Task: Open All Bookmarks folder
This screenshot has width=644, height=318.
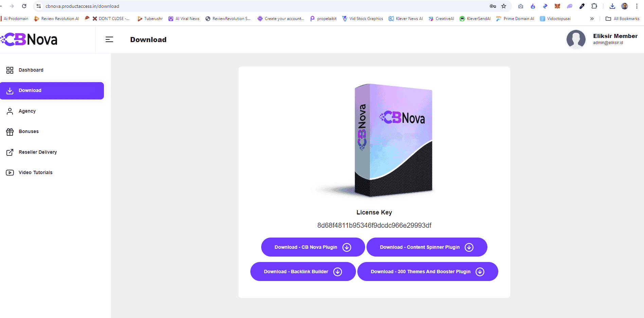Action: tap(623, 19)
